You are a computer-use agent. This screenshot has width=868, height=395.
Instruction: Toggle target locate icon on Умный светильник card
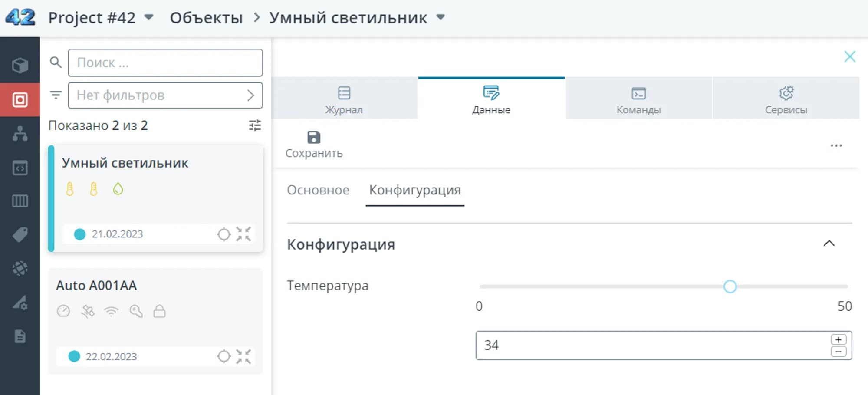coord(224,234)
